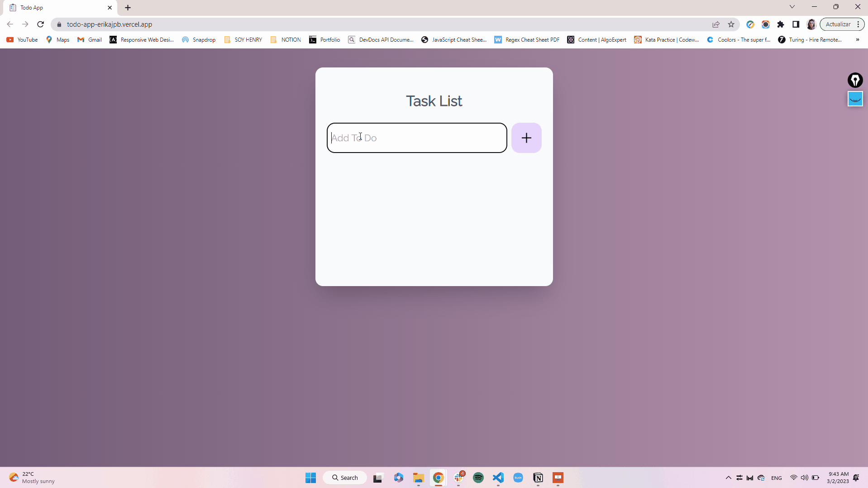Toggle the bookmark star in the address bar
This screenshot has width=868, height=488.
(x=731, y=24)
